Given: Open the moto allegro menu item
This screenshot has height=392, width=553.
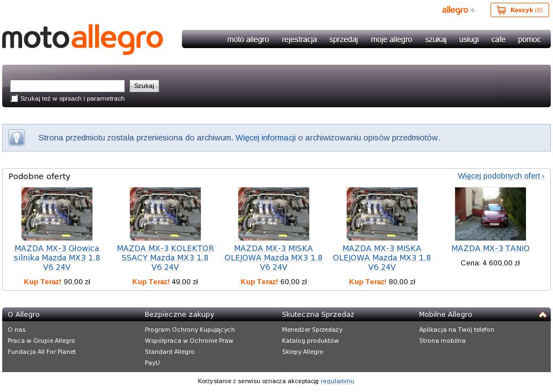Looking at the screenshot, I should pyautogui.click(x=248, y=39).
